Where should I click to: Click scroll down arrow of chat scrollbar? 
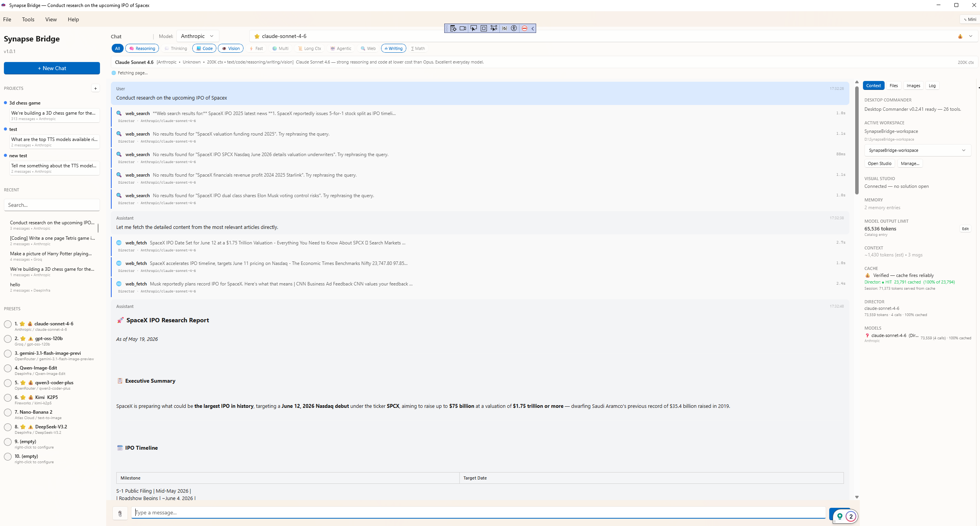(x=857, y=497)
